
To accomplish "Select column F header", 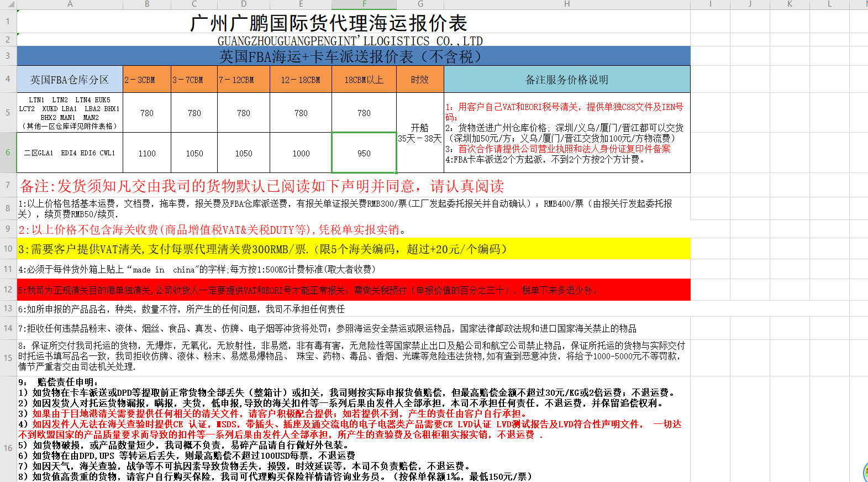I will coord(364,4).
